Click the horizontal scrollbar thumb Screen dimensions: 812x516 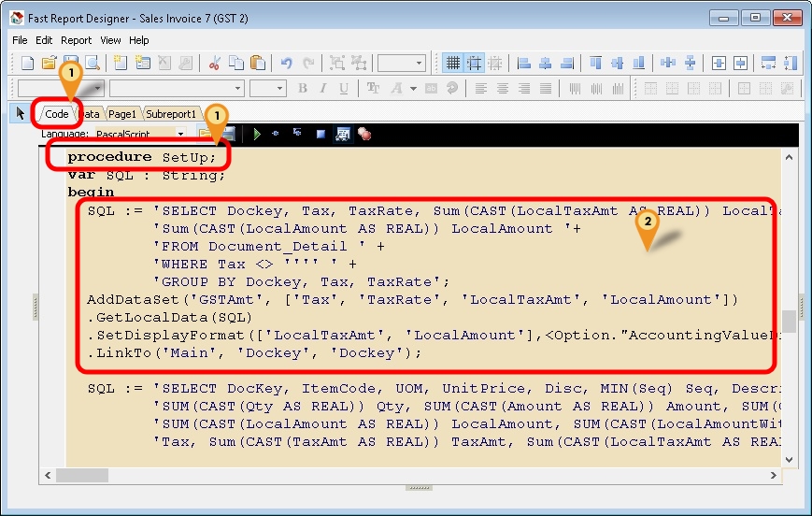click(82, 475)
